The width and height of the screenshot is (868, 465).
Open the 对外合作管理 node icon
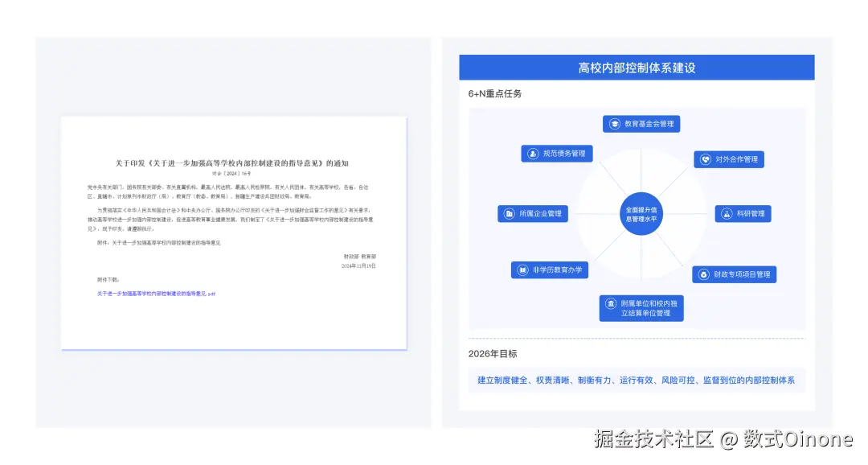pos(705,160)
